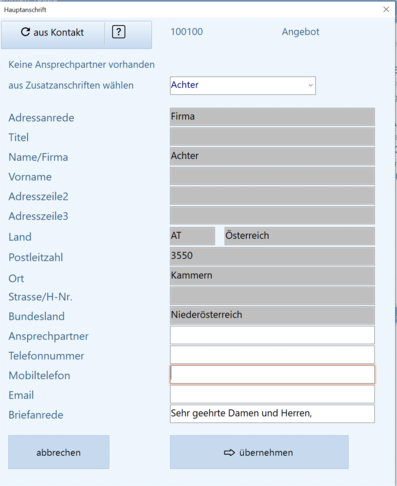
Task: Focus the Ansprechpartner input field
Action: [x=272, y=335]
